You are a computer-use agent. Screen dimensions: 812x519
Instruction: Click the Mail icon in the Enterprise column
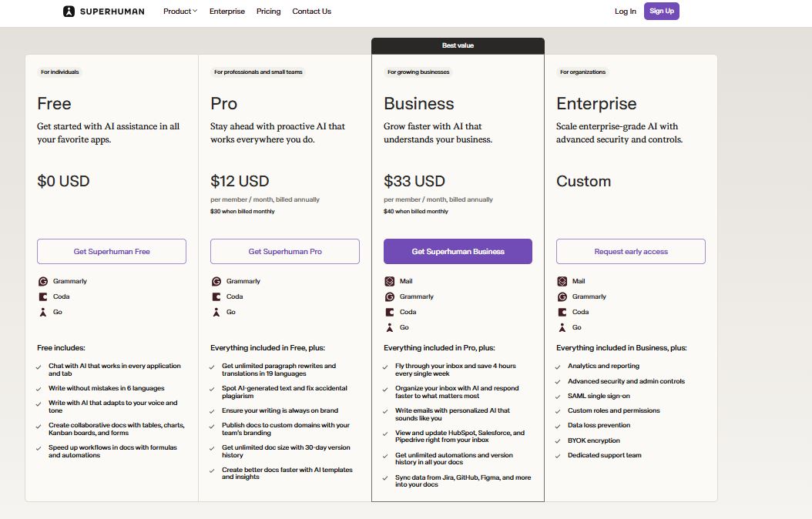click(564, 280)
